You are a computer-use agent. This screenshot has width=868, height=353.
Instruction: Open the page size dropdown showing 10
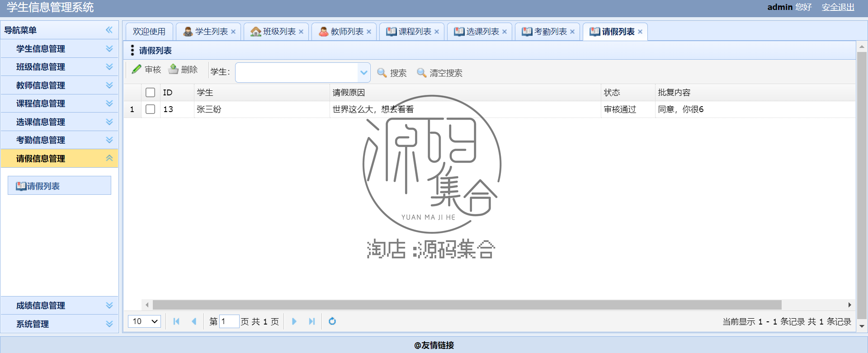pos(145,321)
